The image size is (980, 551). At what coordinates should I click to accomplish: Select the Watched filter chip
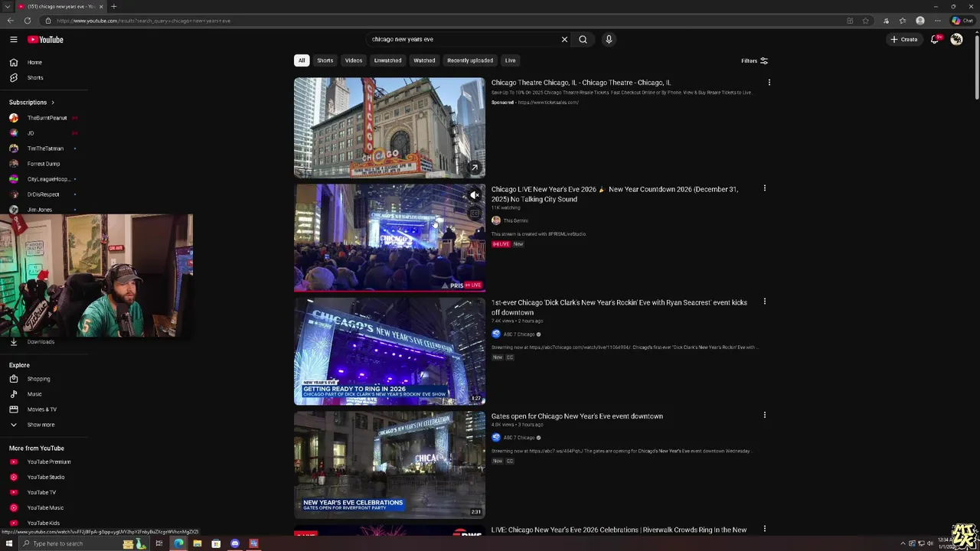pyautogui.click(x=424, y=60)
